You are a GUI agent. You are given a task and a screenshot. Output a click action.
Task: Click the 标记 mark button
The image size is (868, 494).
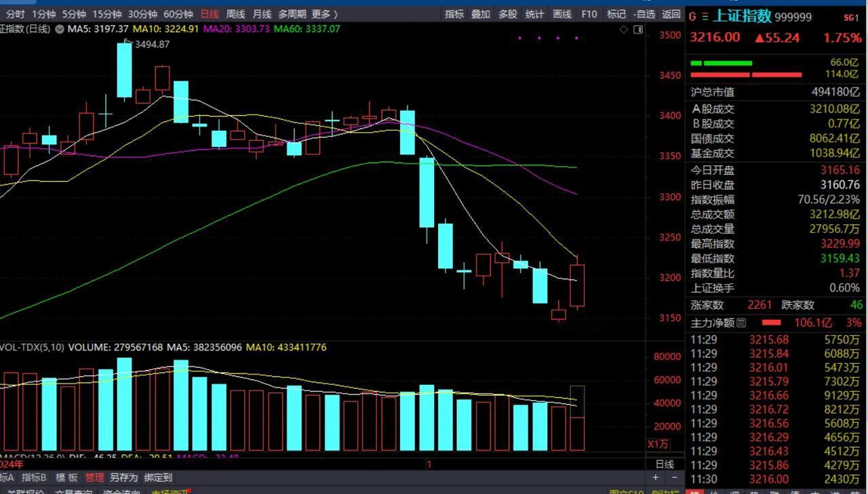[x=616, y=14]
